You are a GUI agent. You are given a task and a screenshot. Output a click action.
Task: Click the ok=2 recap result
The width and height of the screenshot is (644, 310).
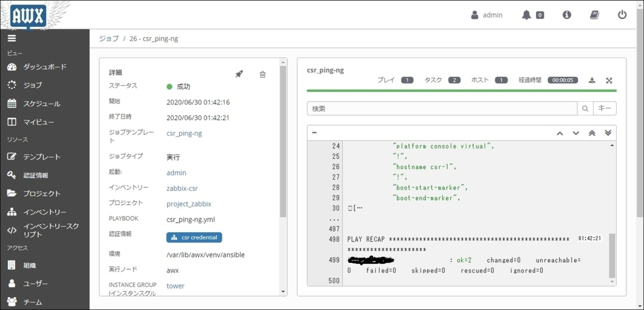tap(464, 260)
